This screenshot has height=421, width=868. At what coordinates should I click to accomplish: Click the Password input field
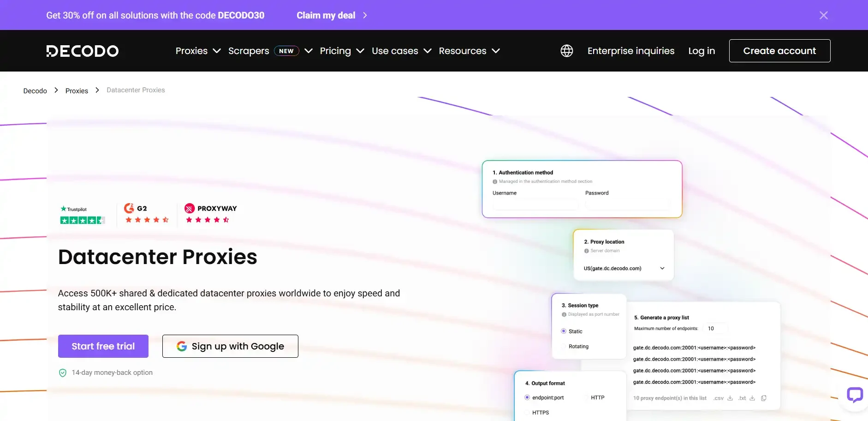tap(628, 205)
